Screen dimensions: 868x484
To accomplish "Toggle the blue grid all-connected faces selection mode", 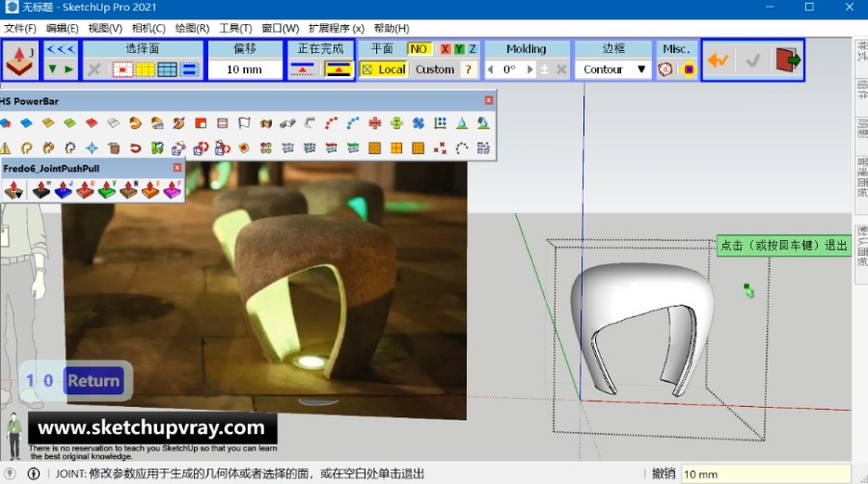I will click(x=167, y=69).
